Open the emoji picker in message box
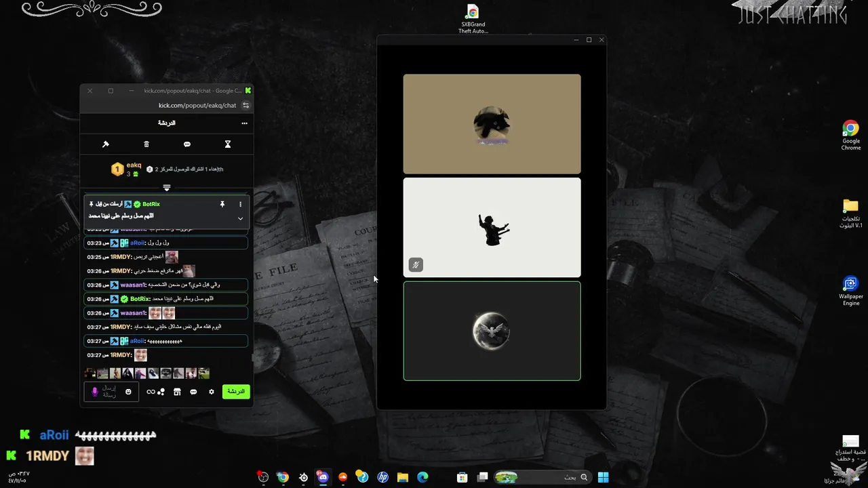Image resolution: width=868 pixels, height=488 pixels. pos(128,392)
